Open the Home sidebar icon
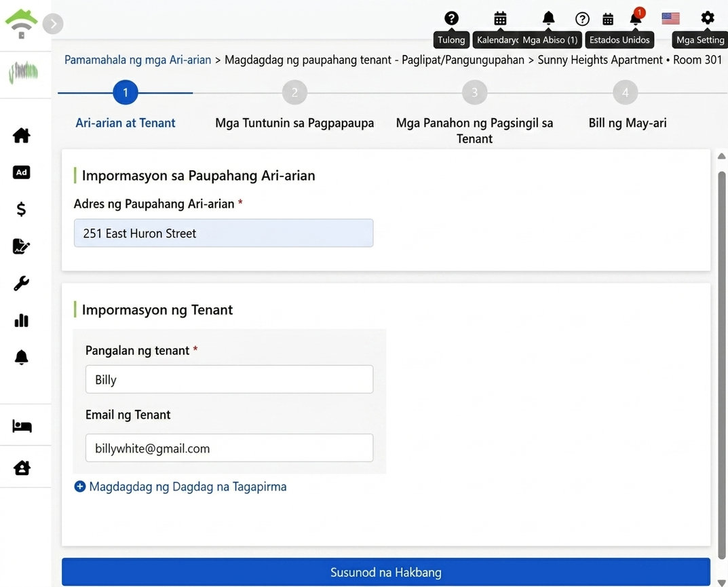The image size is (728, 587). (21, 136)
